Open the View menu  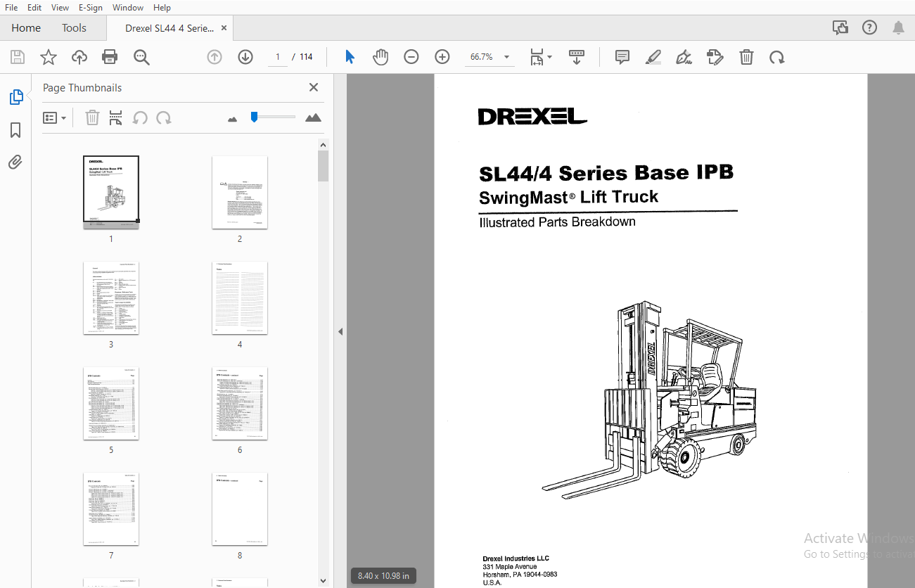(60, 8)
